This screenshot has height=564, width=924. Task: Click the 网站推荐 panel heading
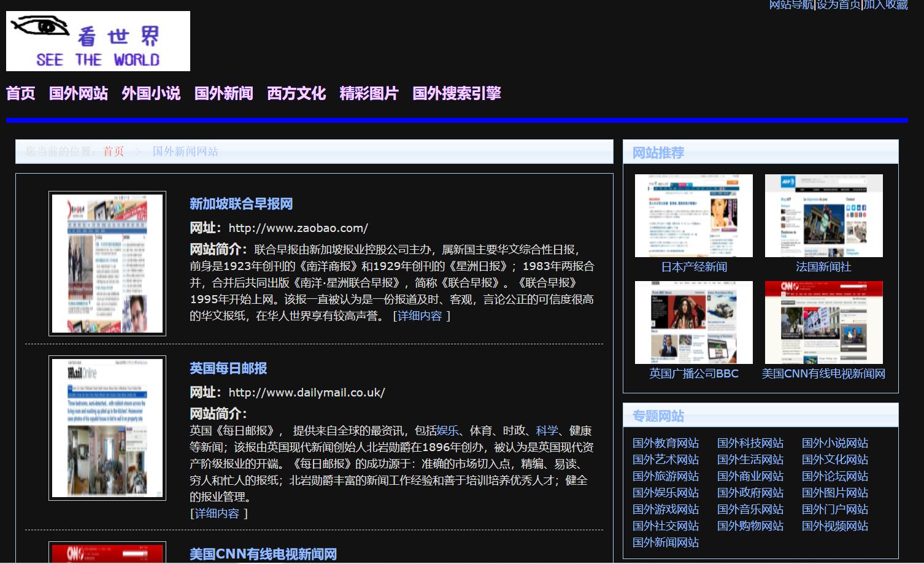(x=658, y=153)
